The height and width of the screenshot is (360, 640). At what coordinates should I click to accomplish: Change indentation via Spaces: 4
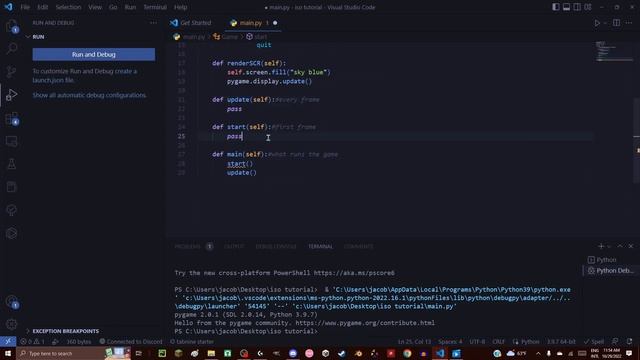(x=450, y=341)
